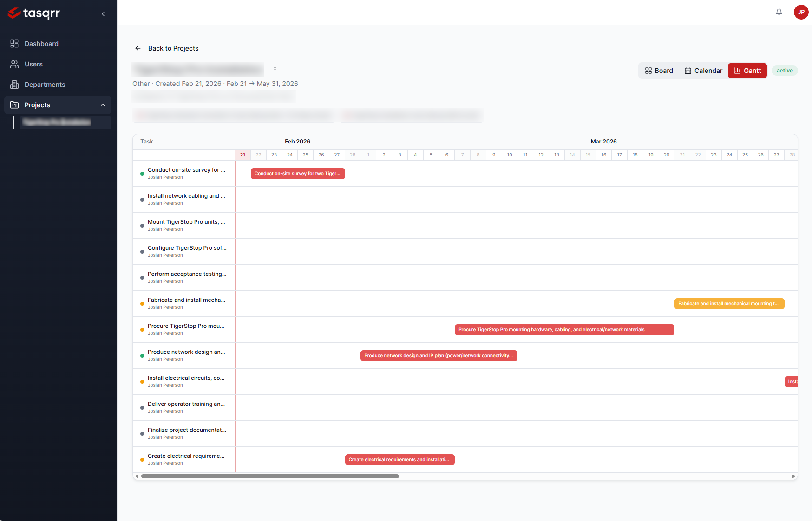Image resolution: width=812 pixels, height=521 pixels.
Task: Collapse the Projects menu chevron
Action: (103, 105)
